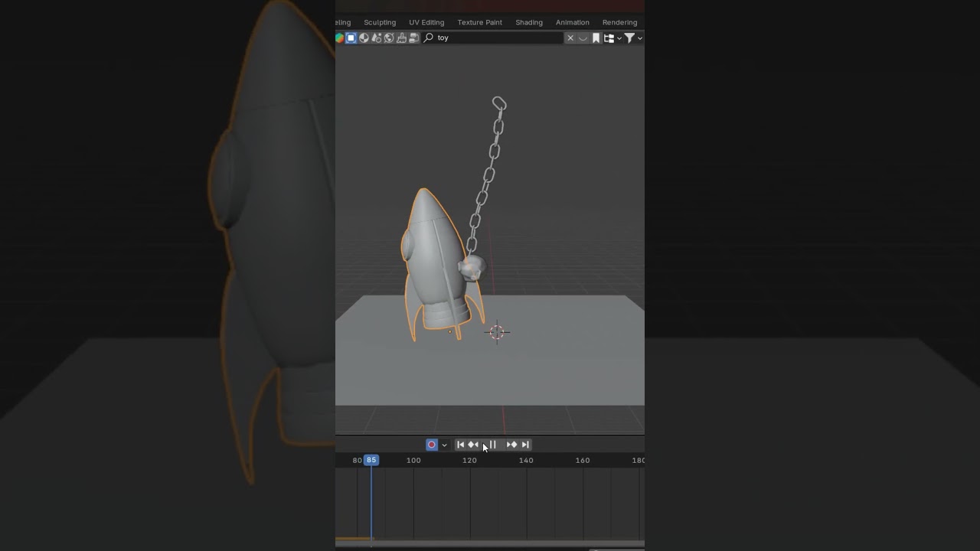Click the magnifier search icon

(x=429, y=37)
